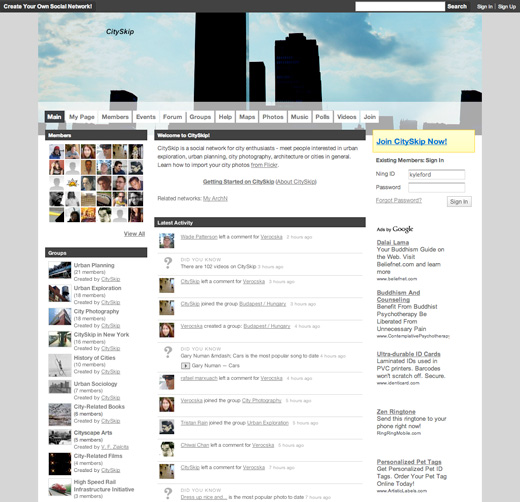The image size is (520, 502).
Task: Select the Maps tab
Action: coord(247,117)
